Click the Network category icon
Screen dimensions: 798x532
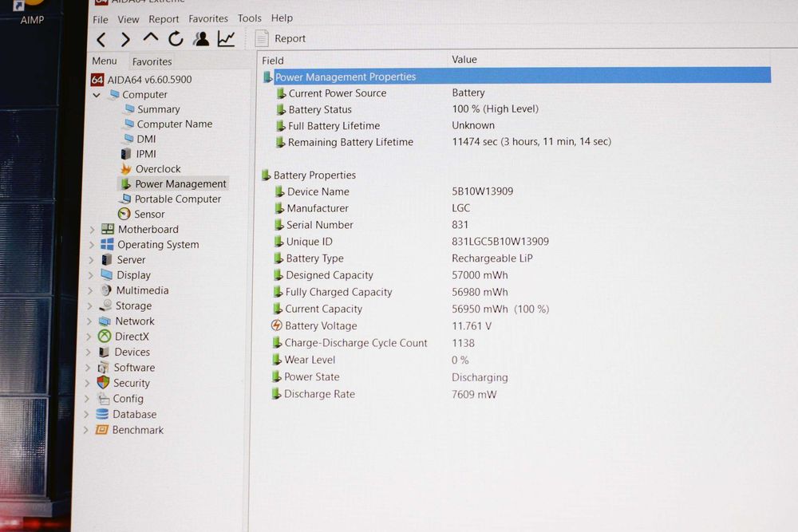click(105, 321)
